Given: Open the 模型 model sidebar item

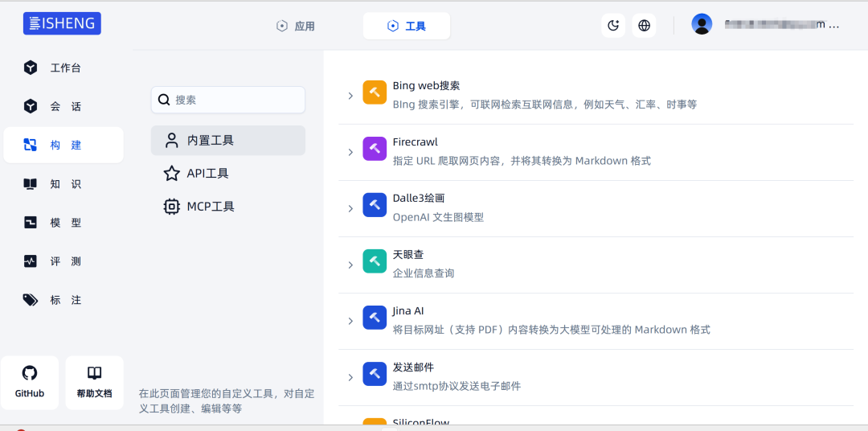Looking at the screenshot, I should (63, 223).
